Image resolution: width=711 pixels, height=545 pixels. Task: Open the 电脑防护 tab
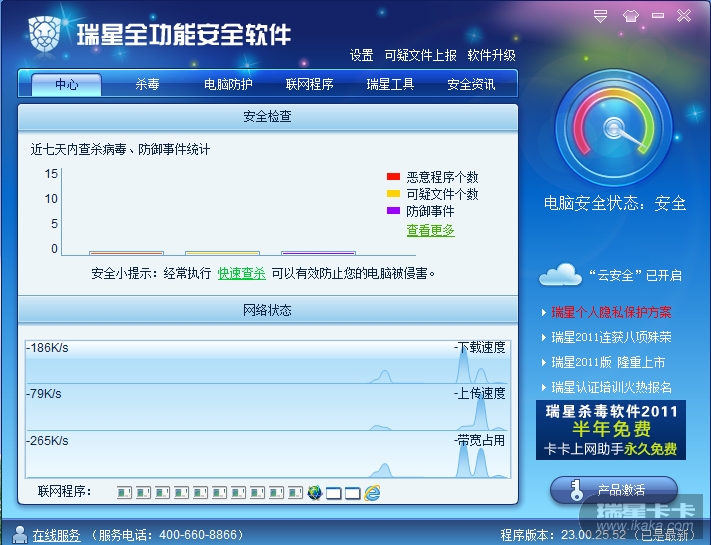coord(228,84)
